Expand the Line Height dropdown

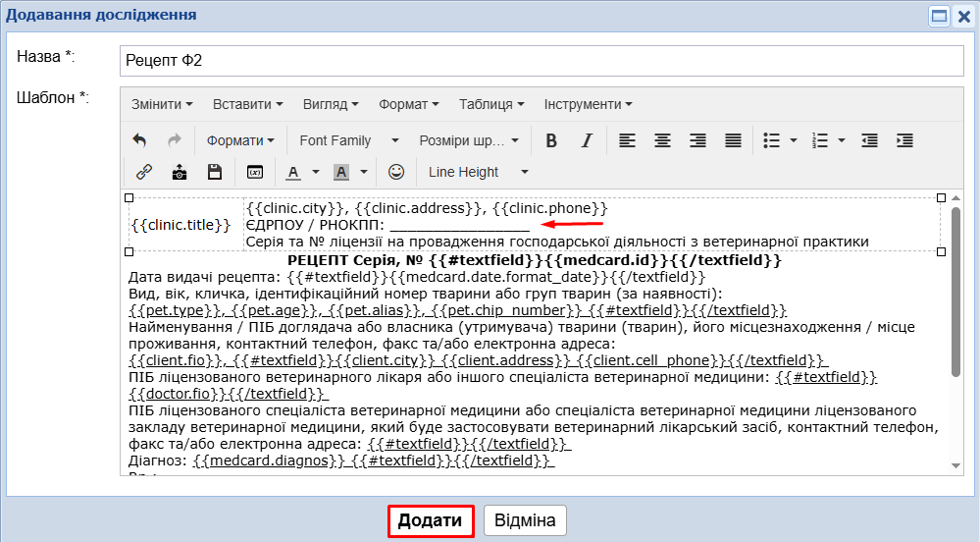tap(478, 172)
